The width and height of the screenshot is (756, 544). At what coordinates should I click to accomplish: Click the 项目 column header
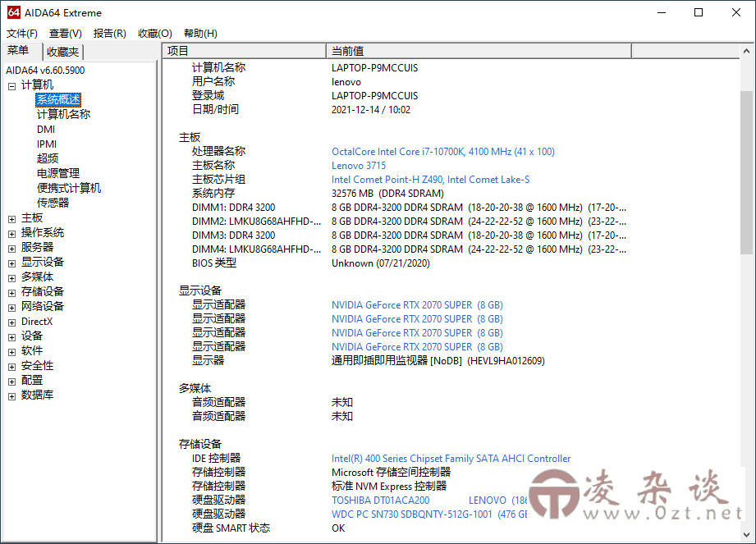(x=245, y=51)
